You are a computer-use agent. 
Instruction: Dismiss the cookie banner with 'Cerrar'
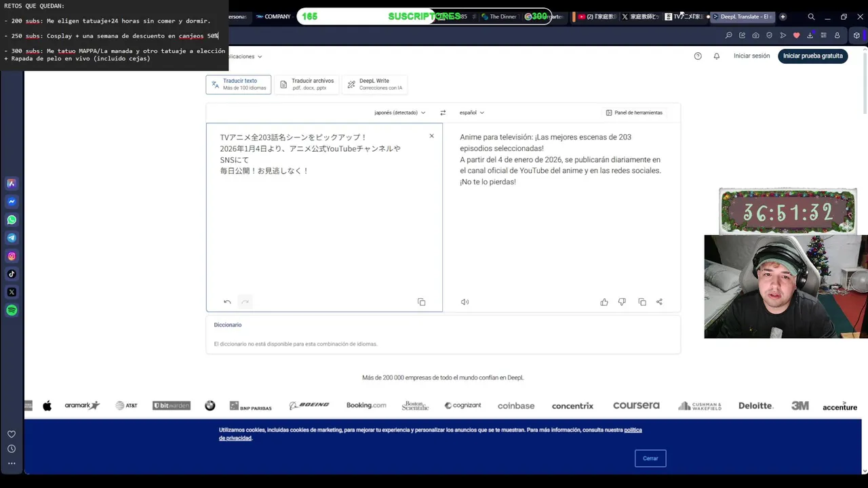[650, 458]
